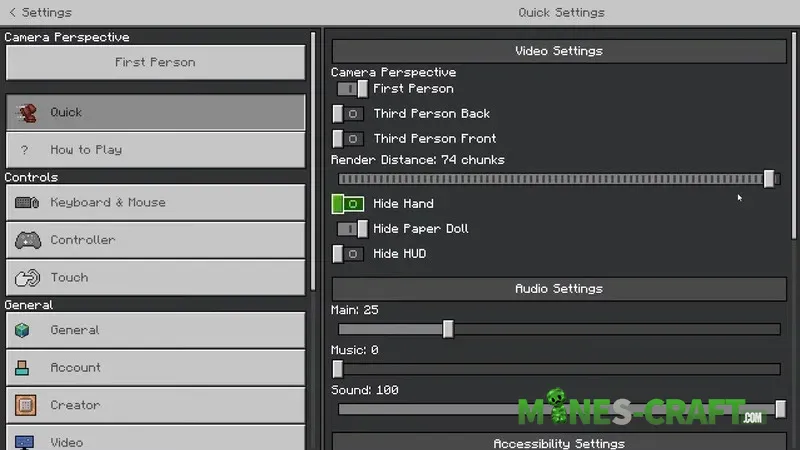800x450 pixels.
Task: Enable the Hide HUD toggle
Action: coord(348,254)
